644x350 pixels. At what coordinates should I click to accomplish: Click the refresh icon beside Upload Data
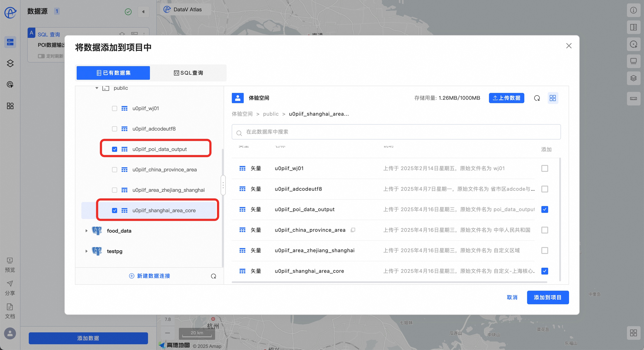click(x=537, y=98)
